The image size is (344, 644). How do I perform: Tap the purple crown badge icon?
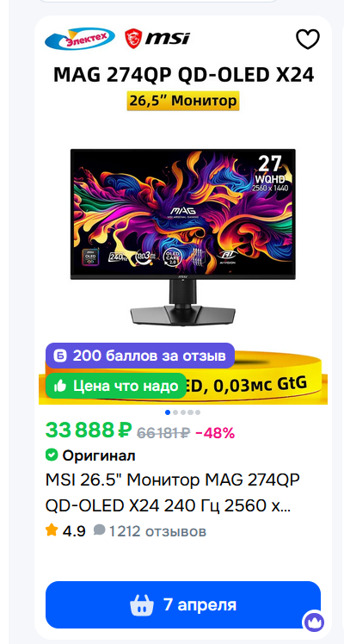pyautogui.click(x=315, y=622)
